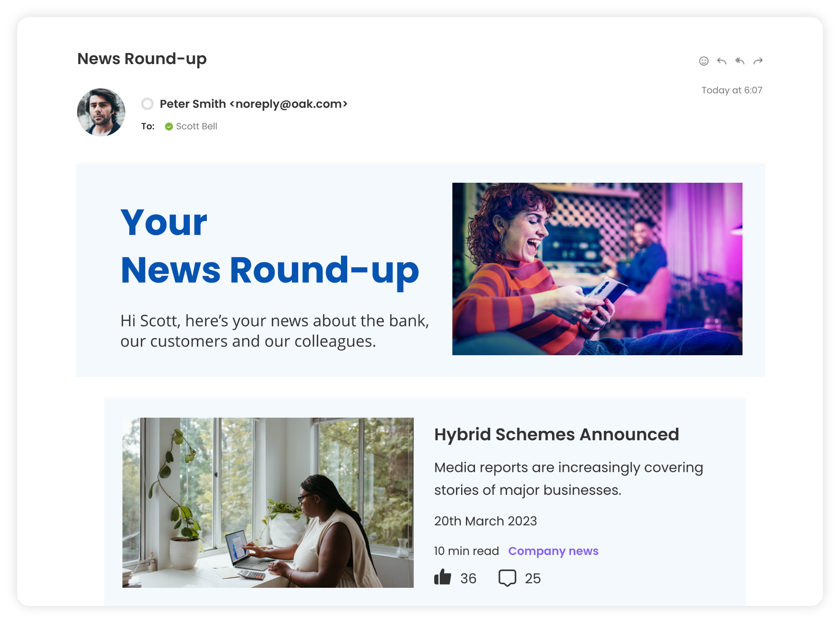Open comments via speech bubble icon
The image size is (840, 623).
tap(507, 578)
